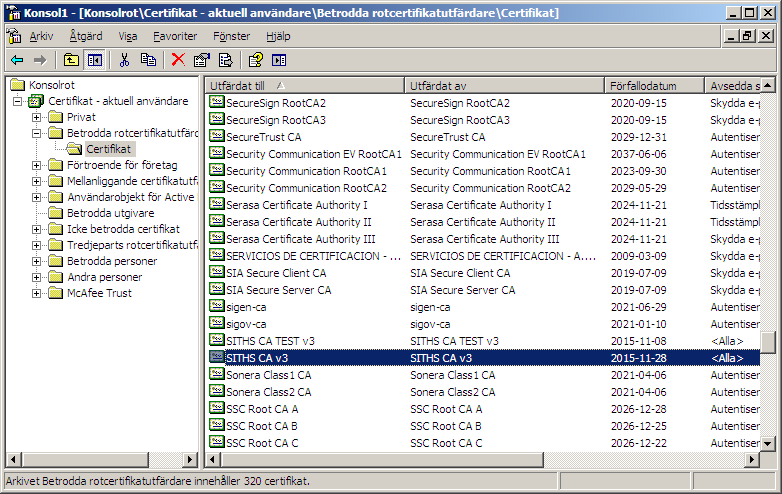Viewport: 782px width, 494px height.
Task: Click the Up one level toolbar icon
Action: [x=71, y=60]
